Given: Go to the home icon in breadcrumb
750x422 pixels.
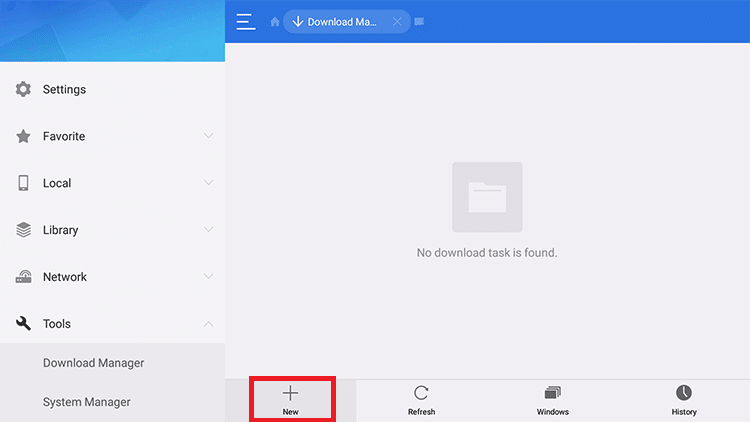Looking at the screenshot, I should tap(275, 22).
